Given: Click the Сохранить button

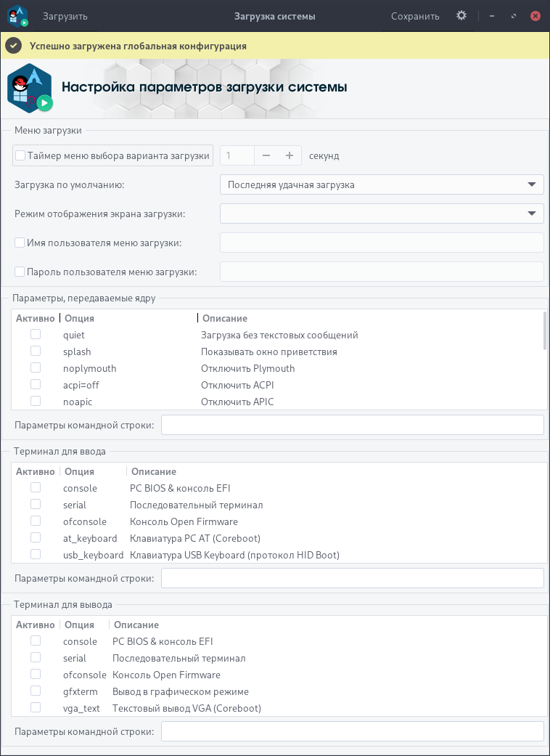Looking at the screenshot, I should [x=415, y=16].
